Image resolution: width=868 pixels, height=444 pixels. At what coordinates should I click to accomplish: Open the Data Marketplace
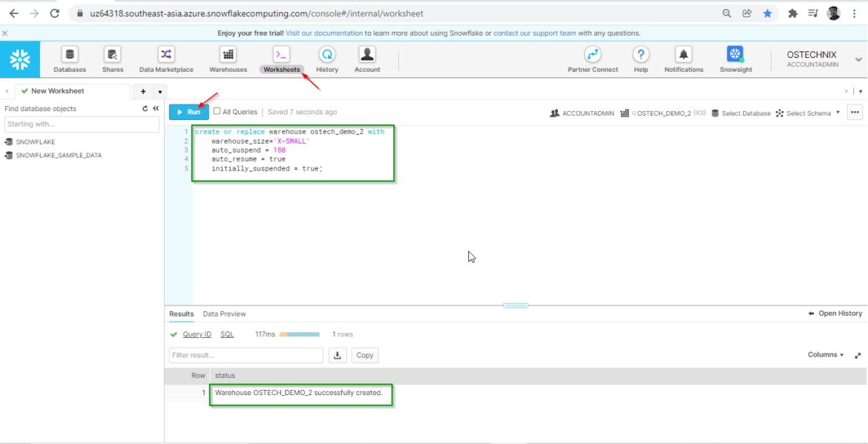pyautogui.click(x=165, y=59)
